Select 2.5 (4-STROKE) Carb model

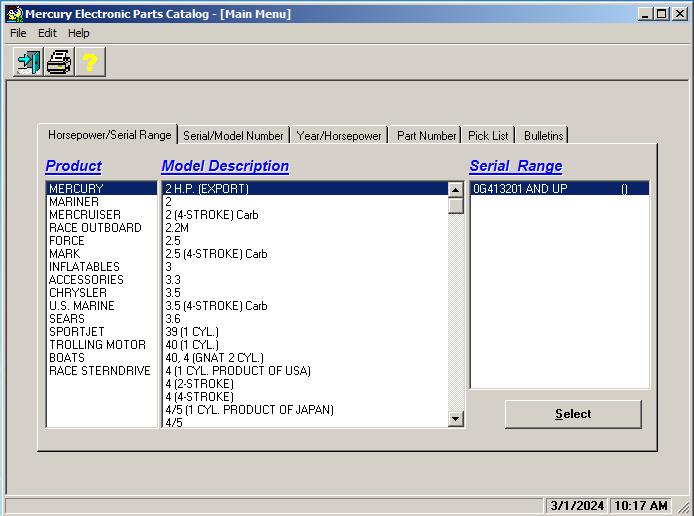[x=216, y=254]
